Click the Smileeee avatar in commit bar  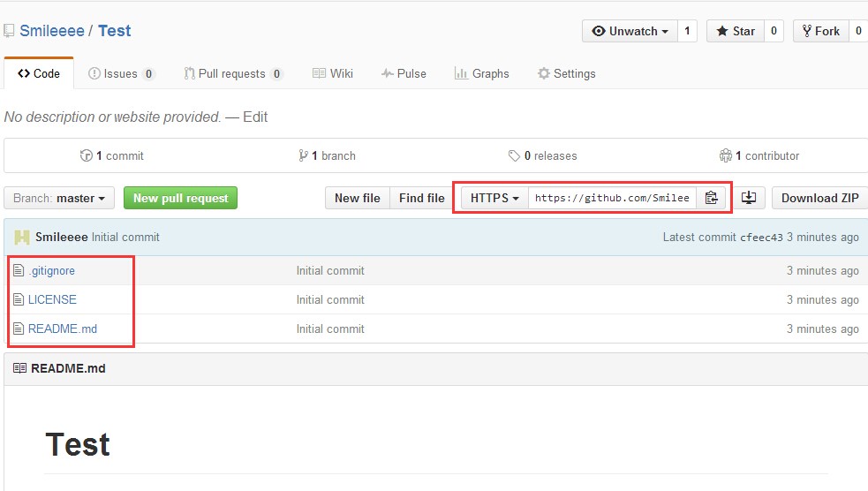21,237
